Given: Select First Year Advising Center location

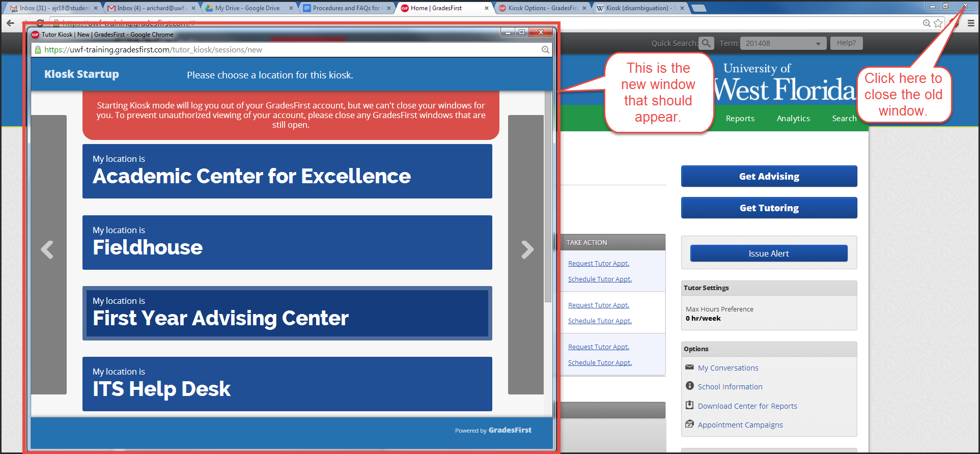Looking at the screenshot, I should coord(287,313).
